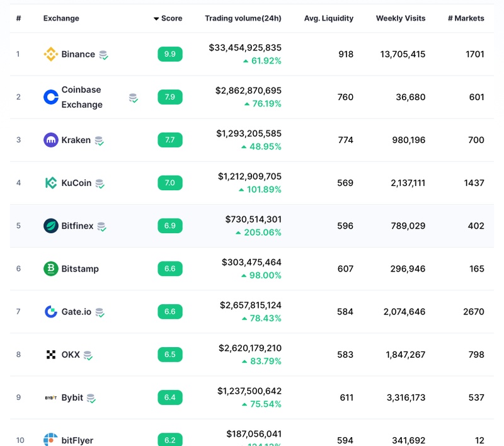Sort by Trading volume(24h) column header

coord(243,18)
